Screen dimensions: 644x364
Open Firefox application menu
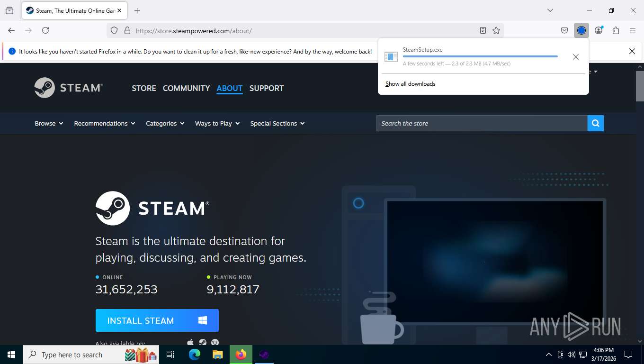click(633, 30)
